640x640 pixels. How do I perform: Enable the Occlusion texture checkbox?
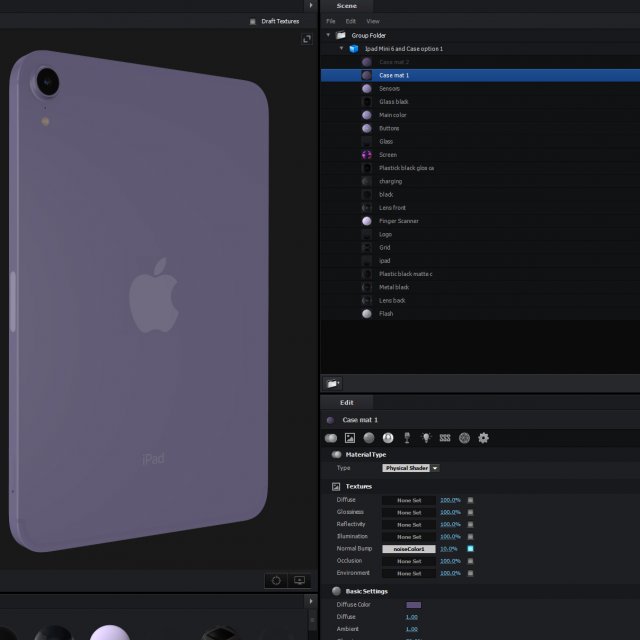point(470,561)
